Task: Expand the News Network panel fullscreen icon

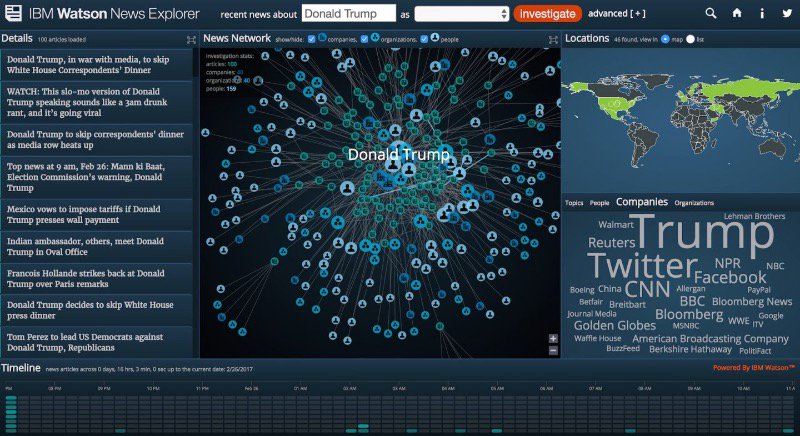Action: coord(553,40)
